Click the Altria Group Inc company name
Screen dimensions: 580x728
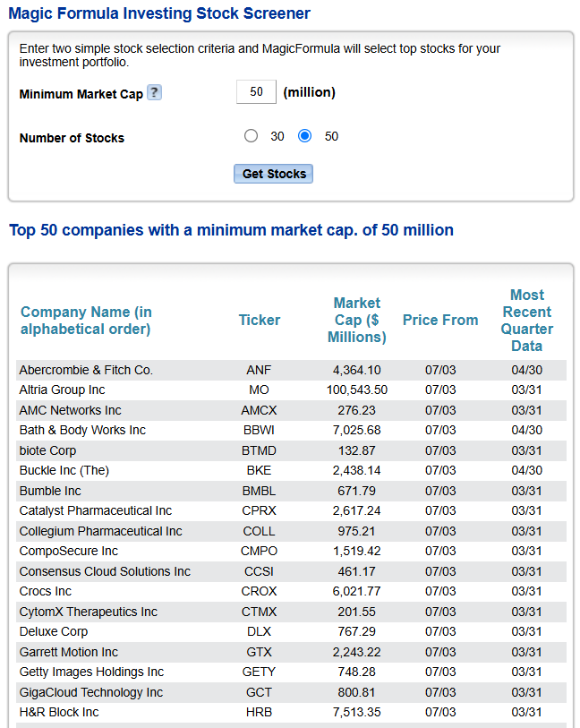(62, 390)
